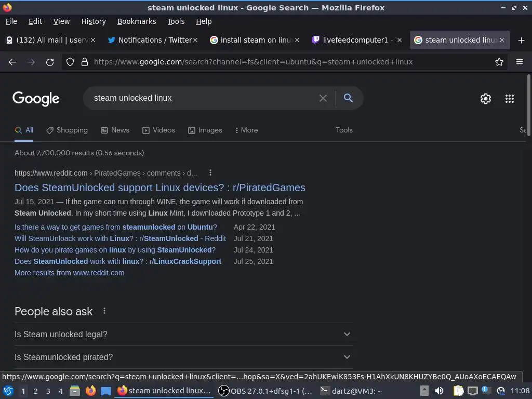This screenshot has width=532, height=399.
Task: Click the page vertical scrollbar
Action: pyautogui.click(x=528, y=105)
